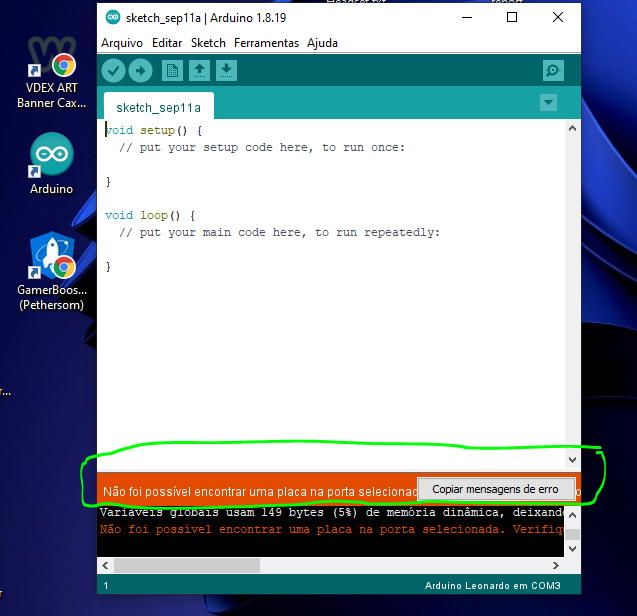
Task: Click line number 1 in status bar
Action: point(106,586)
